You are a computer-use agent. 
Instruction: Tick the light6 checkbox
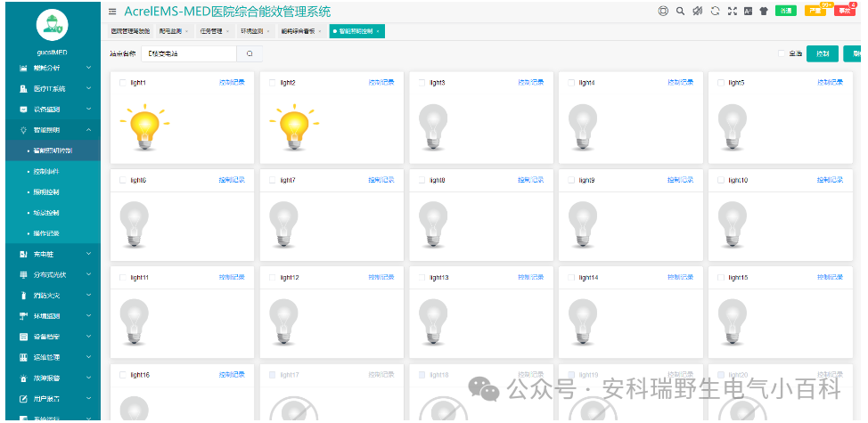[123, 180]
